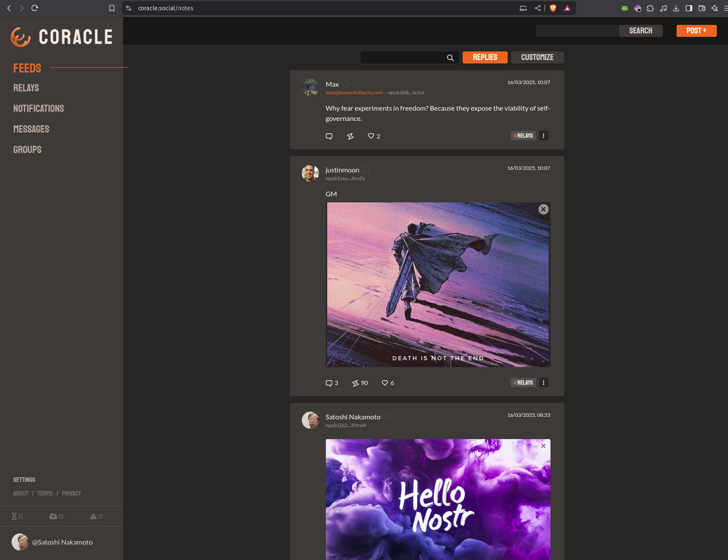Like justinmoon's note with 6 hearts

point(385,383)
